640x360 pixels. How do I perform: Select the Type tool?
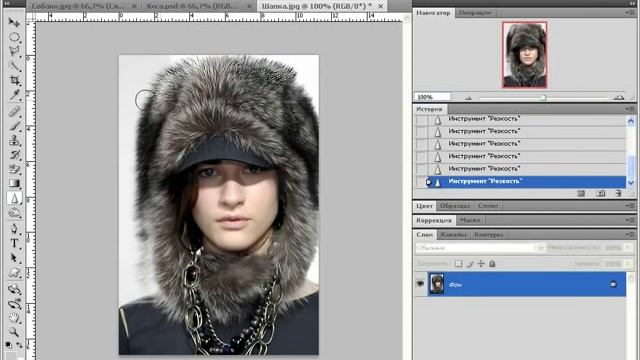[14, 243]
